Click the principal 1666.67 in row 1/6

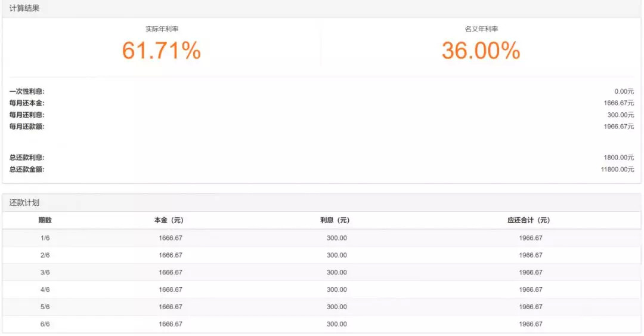tap(171, 238)
